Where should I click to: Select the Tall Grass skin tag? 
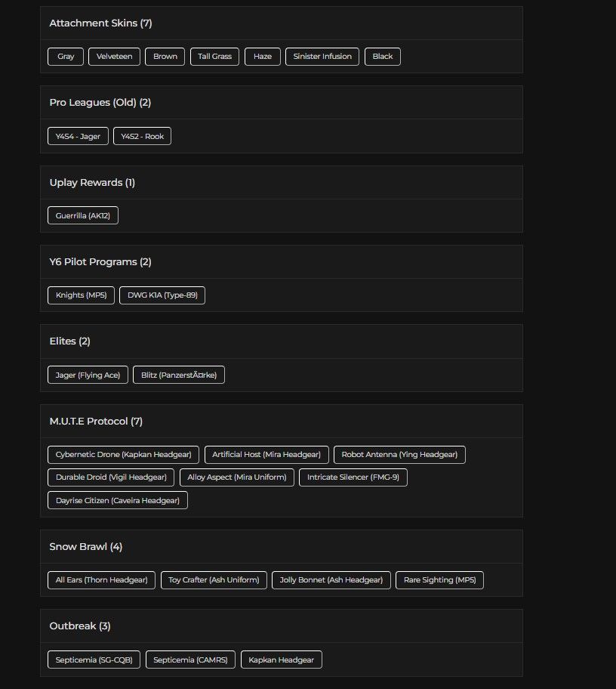[x=214, y=57]
